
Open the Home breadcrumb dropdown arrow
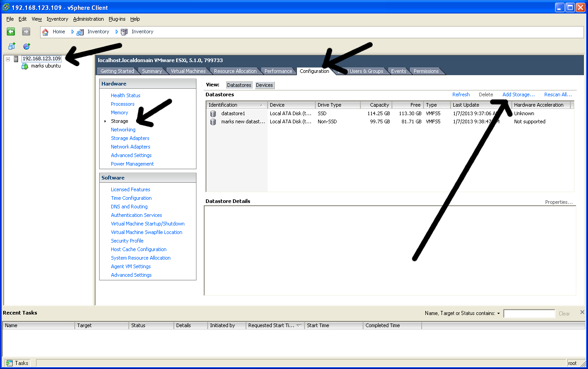(73, 32)
